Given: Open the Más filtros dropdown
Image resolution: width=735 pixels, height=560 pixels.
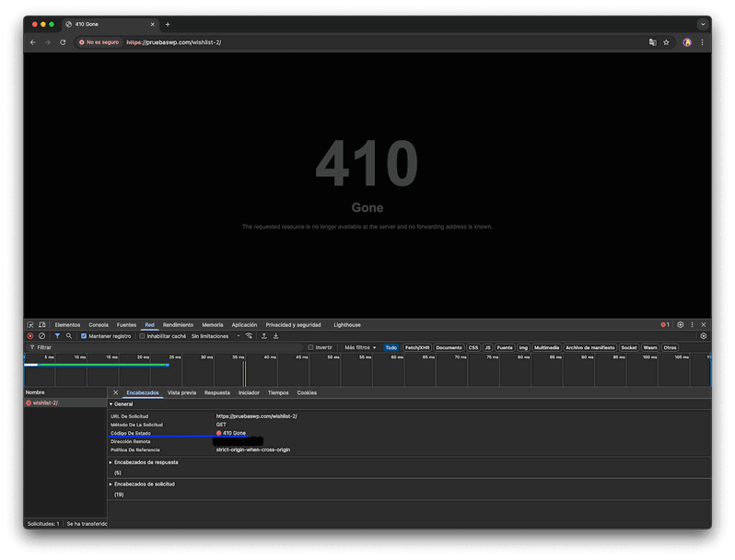Looking at the screenshot, I should point(360,348).
